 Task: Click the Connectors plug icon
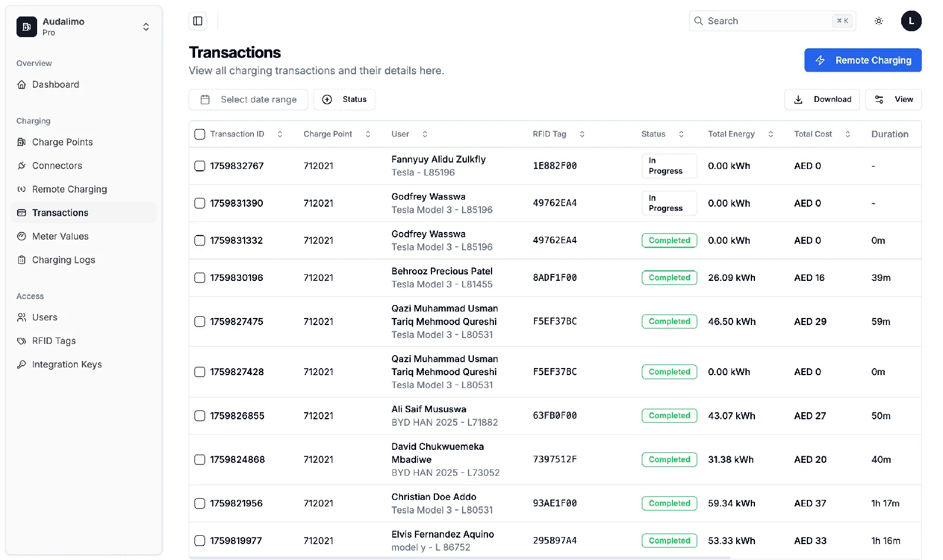pos(22,166)
